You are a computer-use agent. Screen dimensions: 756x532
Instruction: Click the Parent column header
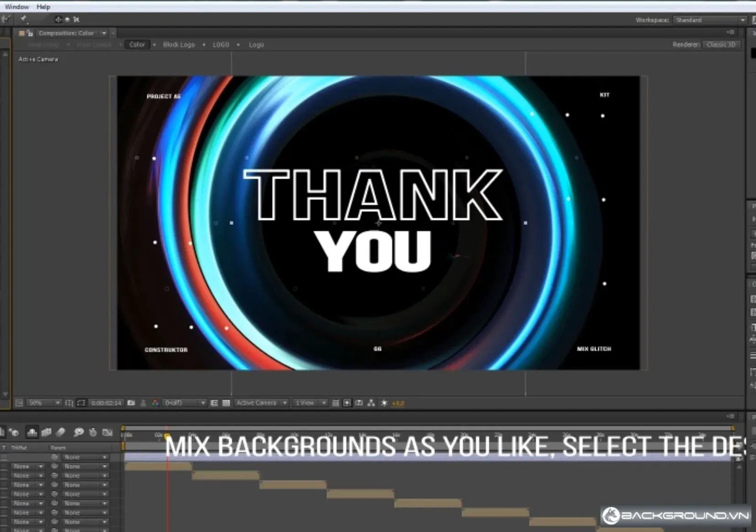(x=58, y=448)
